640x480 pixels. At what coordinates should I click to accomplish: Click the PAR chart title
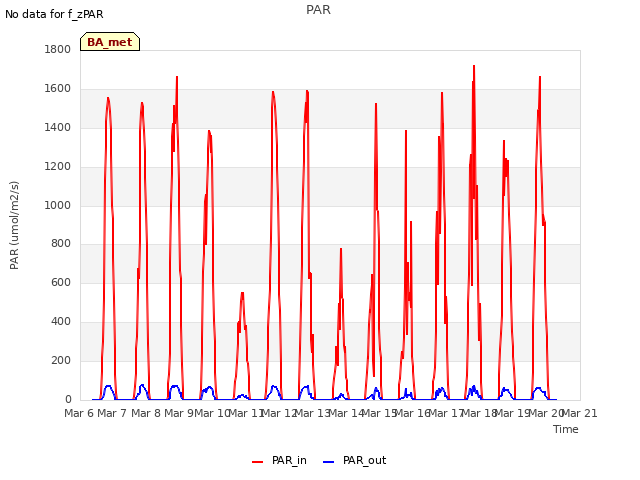point(318,10)
